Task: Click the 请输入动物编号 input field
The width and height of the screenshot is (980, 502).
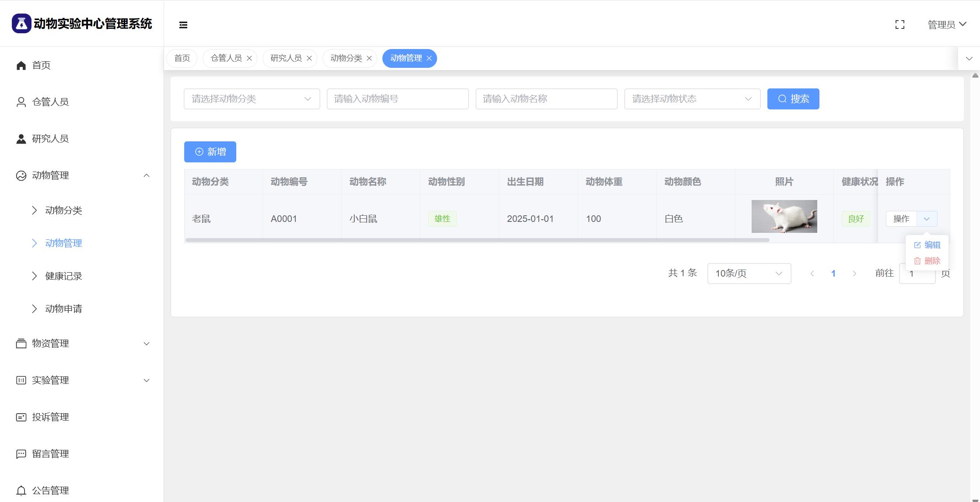Action: (397, 99)
